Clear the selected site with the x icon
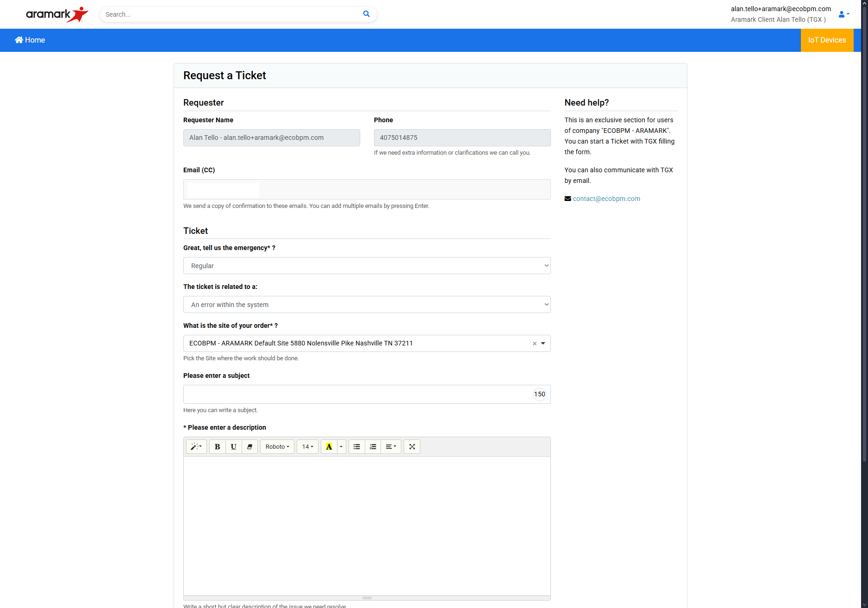This screenshot has height=608, width=868. [x=534, y=344]
